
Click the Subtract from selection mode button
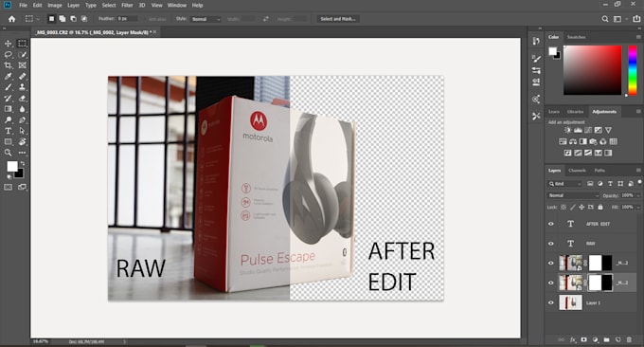[73, 19]
